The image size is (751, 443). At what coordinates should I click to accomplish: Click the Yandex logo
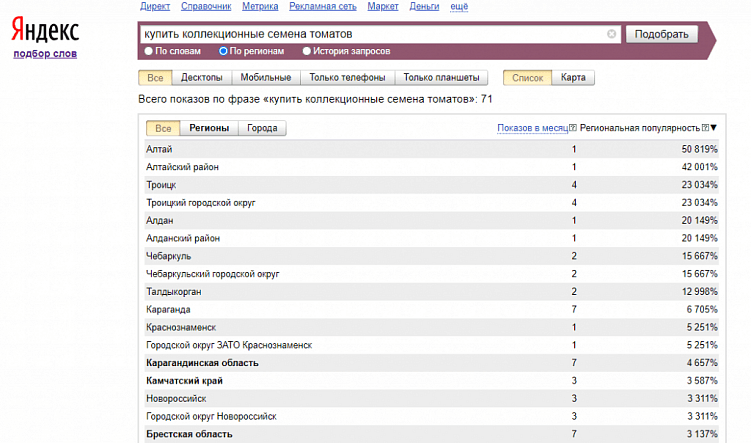pyautogui.click(x=45, y=30)
